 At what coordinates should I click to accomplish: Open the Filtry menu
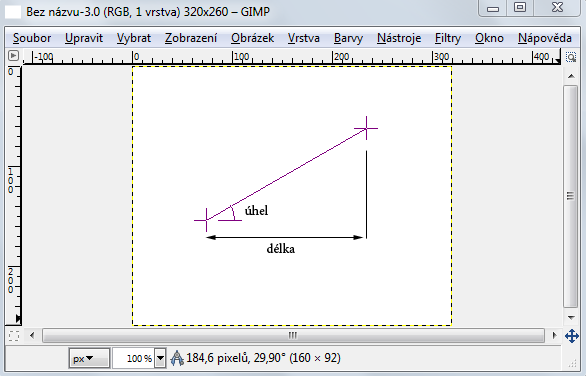coord(448,38)
